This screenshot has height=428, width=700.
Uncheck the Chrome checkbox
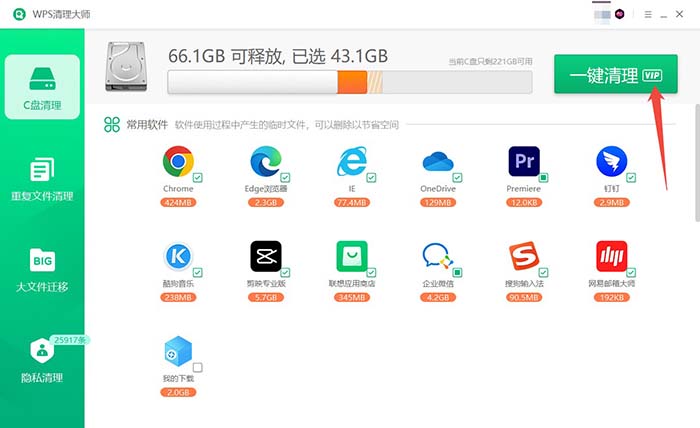pos(198,178)
